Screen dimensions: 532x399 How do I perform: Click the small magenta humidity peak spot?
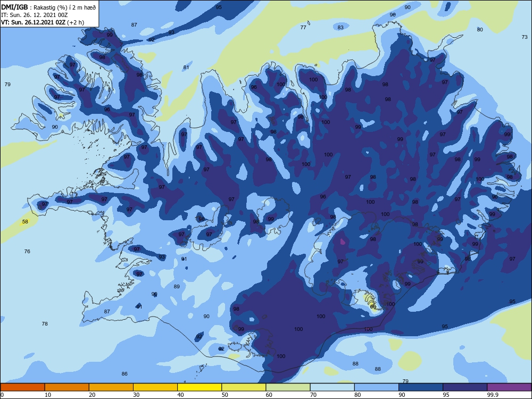[343, 242]
